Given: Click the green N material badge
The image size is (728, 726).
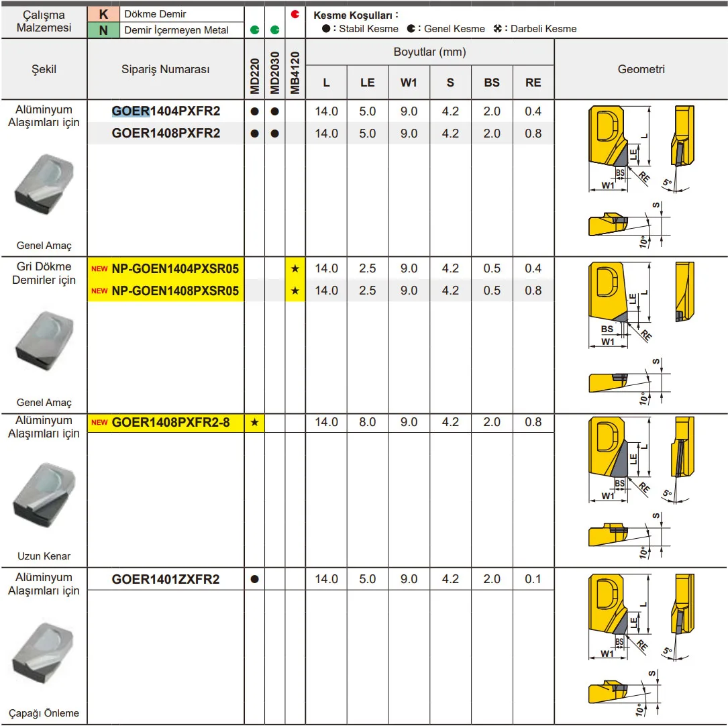Looking at the screenshot, I should (103, 30).
